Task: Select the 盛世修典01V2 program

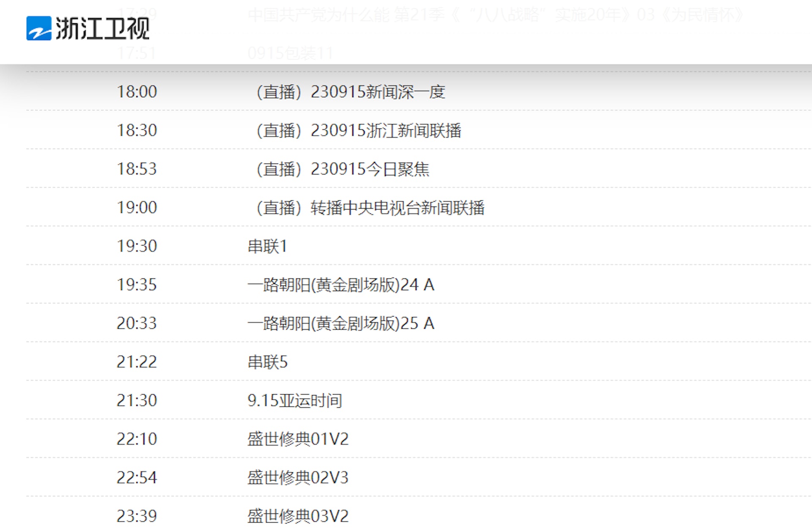Action: [x=298, y=439]
